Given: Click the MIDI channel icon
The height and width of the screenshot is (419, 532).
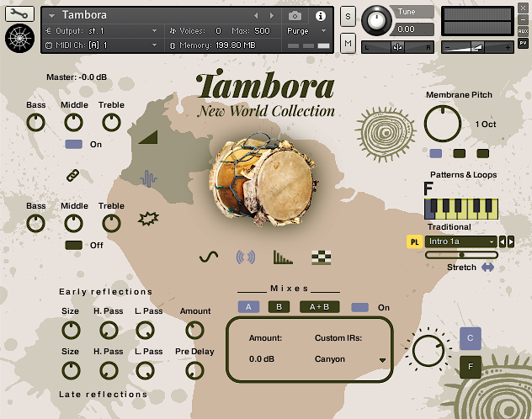Looking at the screenshot, I should (49, 45).
